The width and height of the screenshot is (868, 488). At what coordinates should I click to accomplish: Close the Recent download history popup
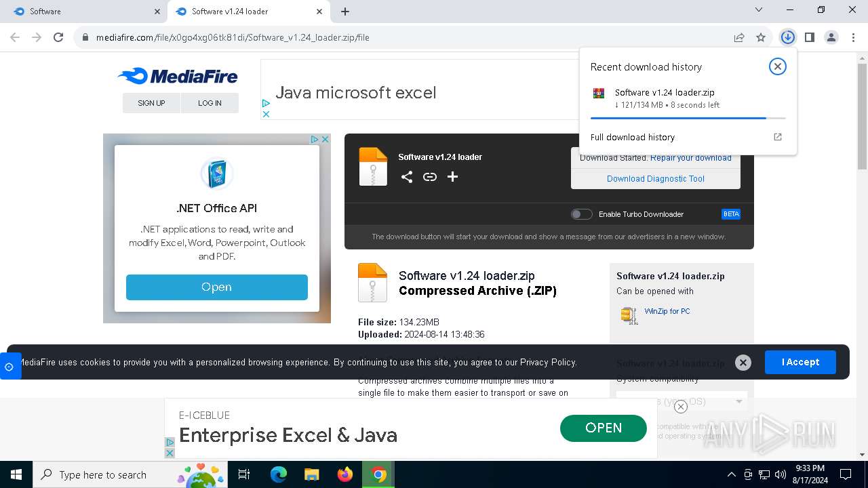[x=778, y=66]
